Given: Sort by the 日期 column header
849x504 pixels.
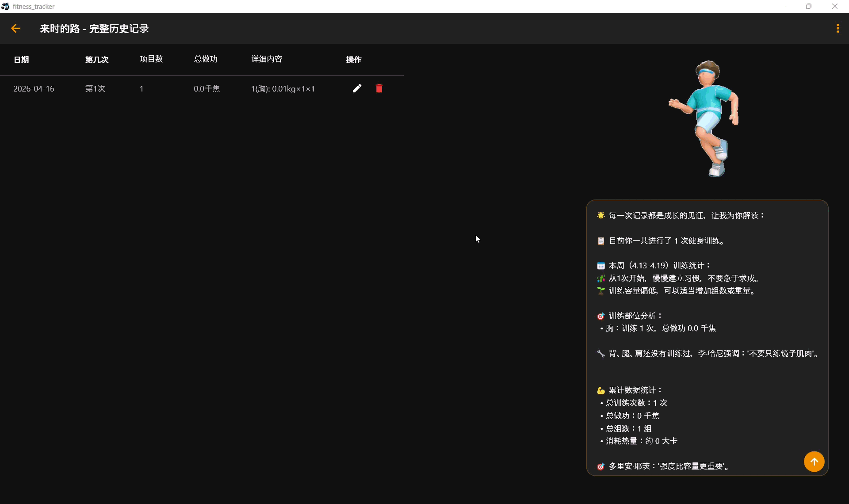Looking at the screenshot, I should point(21,60).
